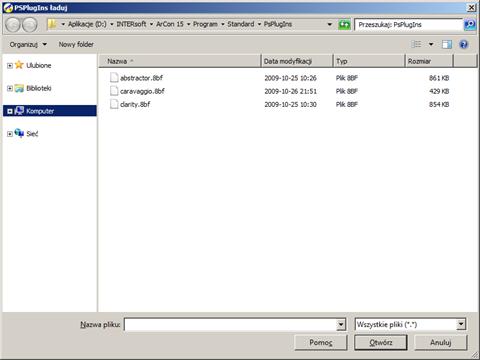The image size is (480, 360).
Task: Navigate to Aplikacje (D:) in breadcrumb
Action: pos(87,24)
